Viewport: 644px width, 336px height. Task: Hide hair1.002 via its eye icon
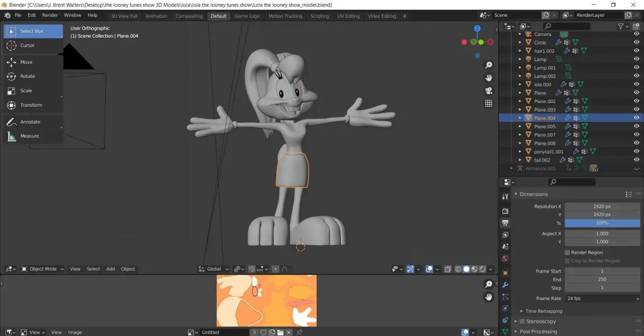(636, 51)
